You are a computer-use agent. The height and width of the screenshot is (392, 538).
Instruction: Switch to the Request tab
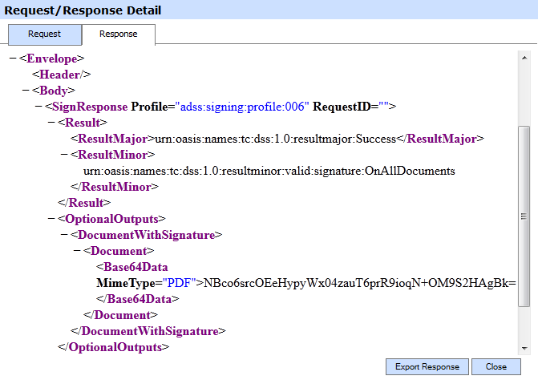pyautogui.click(x=45, y=34)
